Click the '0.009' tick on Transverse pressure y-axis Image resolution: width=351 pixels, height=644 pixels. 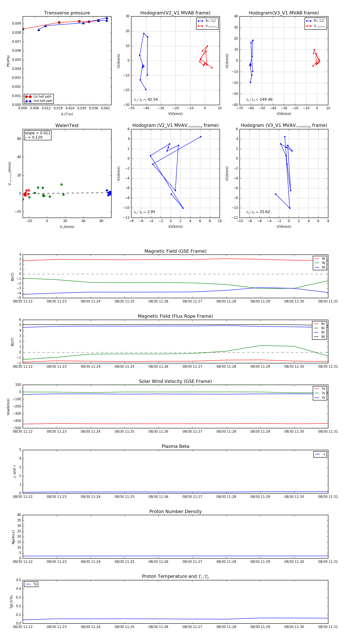click(x=17, y=23)
